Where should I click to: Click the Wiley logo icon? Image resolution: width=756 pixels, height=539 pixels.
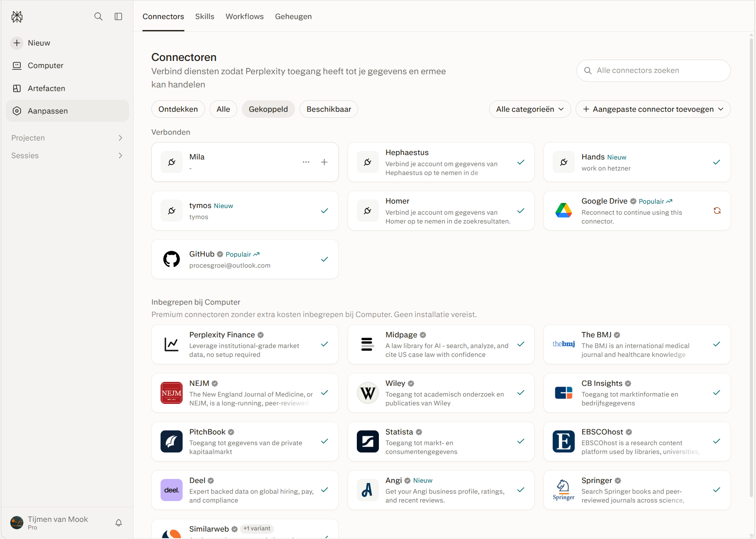(368, 393)
